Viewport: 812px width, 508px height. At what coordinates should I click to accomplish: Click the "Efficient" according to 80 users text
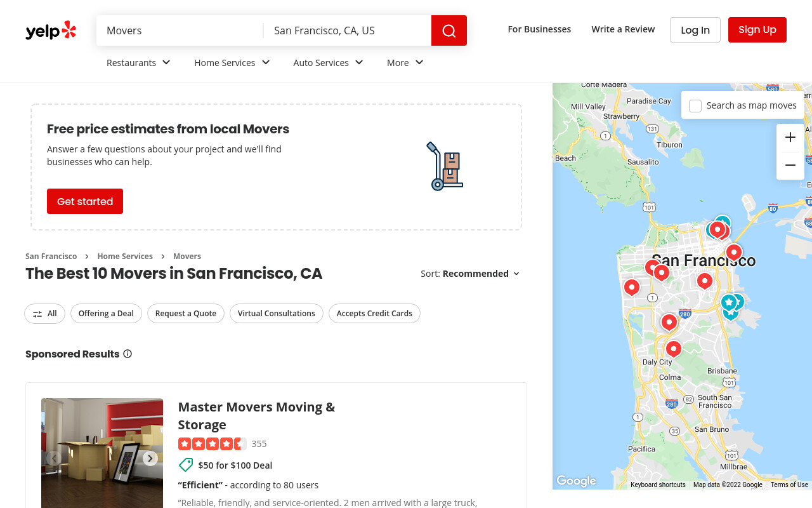248,485
